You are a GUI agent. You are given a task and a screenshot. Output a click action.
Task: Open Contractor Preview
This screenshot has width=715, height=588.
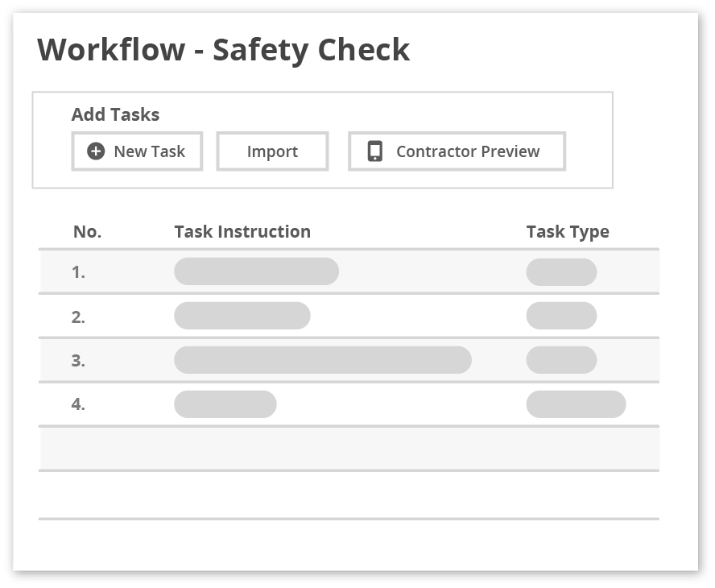tap(457, 151)
